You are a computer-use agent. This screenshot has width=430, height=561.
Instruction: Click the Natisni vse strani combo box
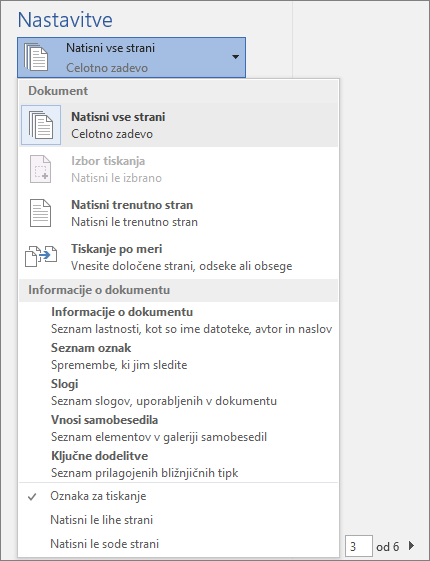tap(131, 57)
